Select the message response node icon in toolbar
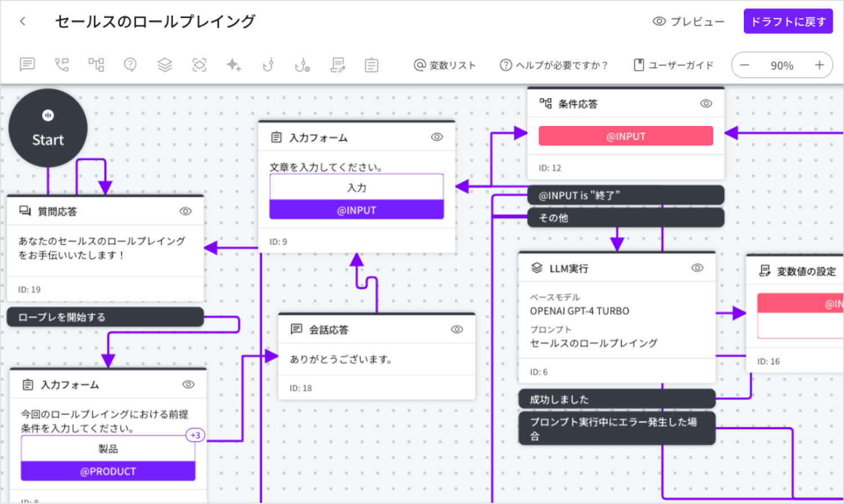 [27, 65]
